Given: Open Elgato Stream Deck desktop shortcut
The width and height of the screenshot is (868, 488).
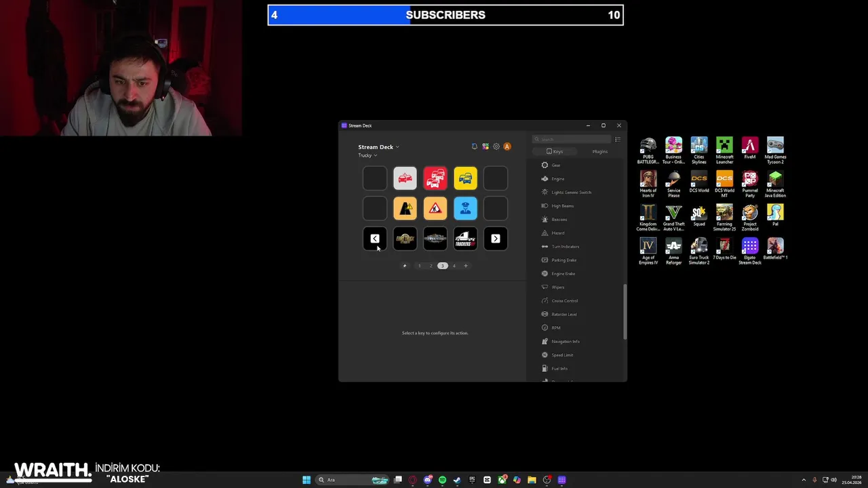Looking at the screenshot, I should (x=750, y=251).
